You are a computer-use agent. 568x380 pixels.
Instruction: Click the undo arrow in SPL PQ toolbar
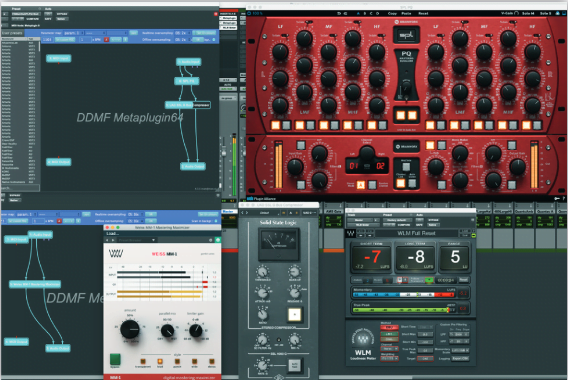coord(339,13)
